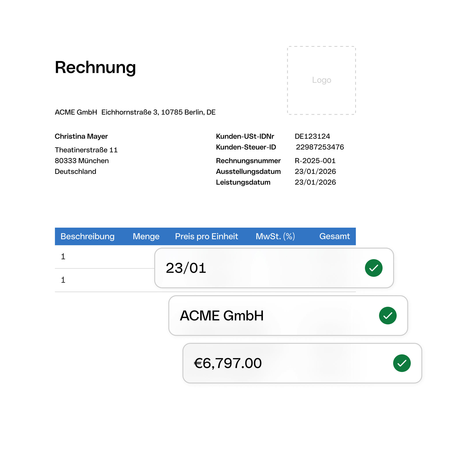This screenshot has height=476, width=476.
Task: Click the green checkmark beside ACME GmbH
Action: point(388,315)
